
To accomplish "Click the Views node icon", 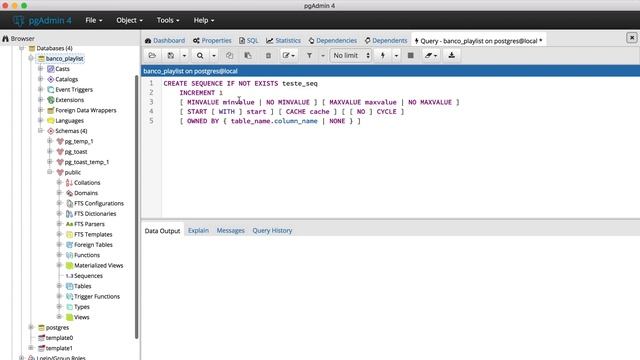I will (69, 317).
